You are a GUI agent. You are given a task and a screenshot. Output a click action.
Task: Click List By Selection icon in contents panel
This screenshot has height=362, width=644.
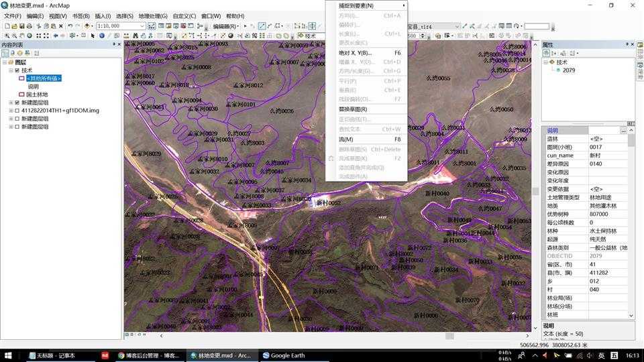(x=27, y=53)
